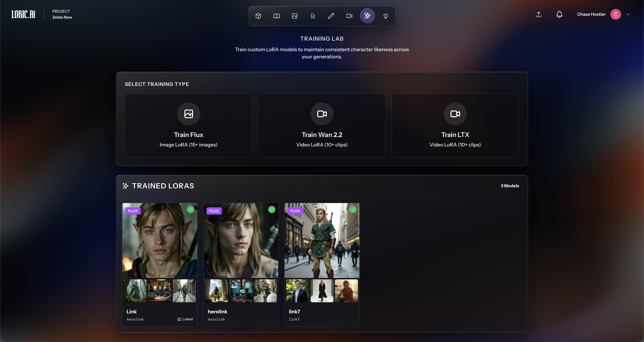Open suited man sample thumbnail on link7 card
The image size is (644, 342).
(x=297, y=291)
